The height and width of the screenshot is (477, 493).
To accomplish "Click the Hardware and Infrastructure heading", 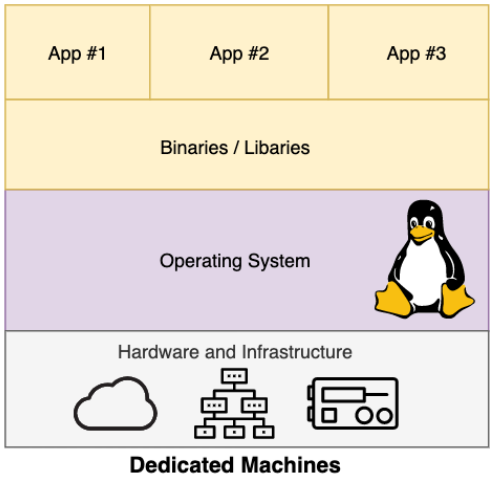I will tap(235, 352).
